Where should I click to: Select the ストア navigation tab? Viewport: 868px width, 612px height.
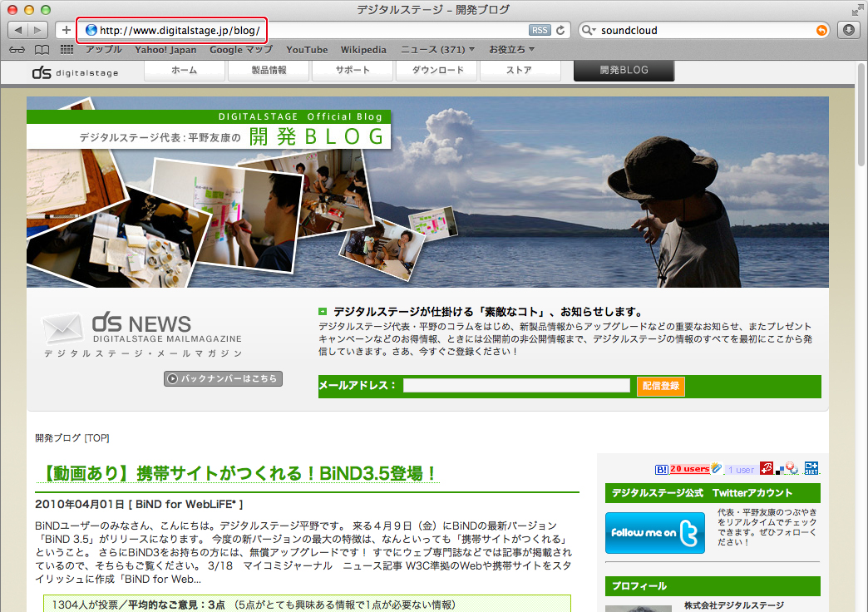(520, 71)
